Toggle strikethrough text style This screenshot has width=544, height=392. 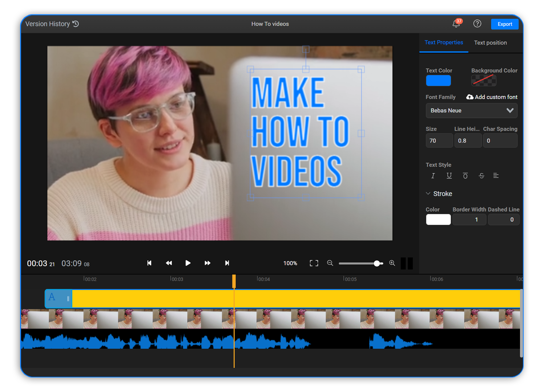point(481,176)
